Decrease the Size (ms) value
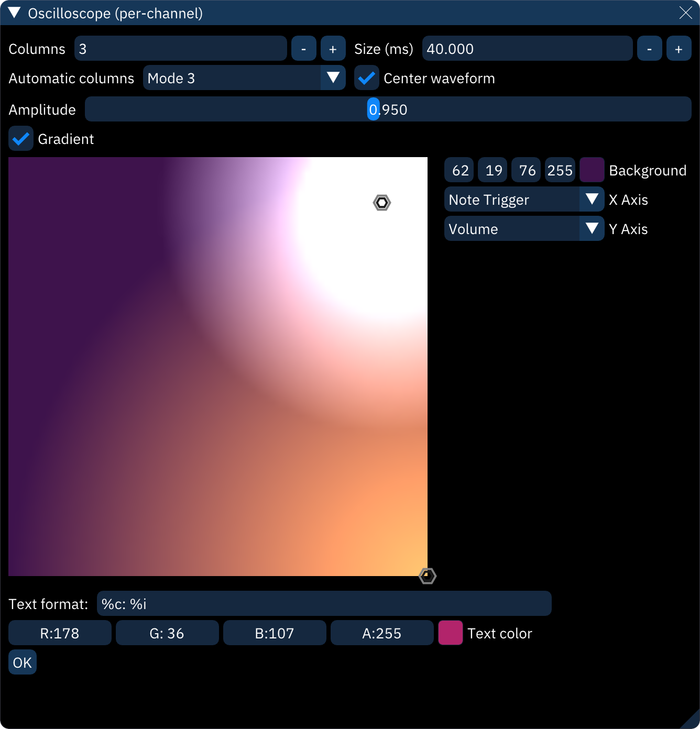The width and height of the screenshot is (700, 729). pyautogui.click(x=649, y=49)
